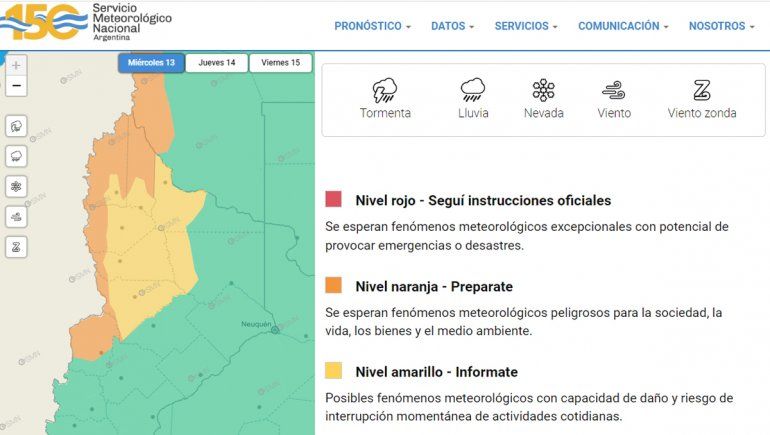Open the Nosotros navigation link
770x435 pixels.
[x=722, y=26]
